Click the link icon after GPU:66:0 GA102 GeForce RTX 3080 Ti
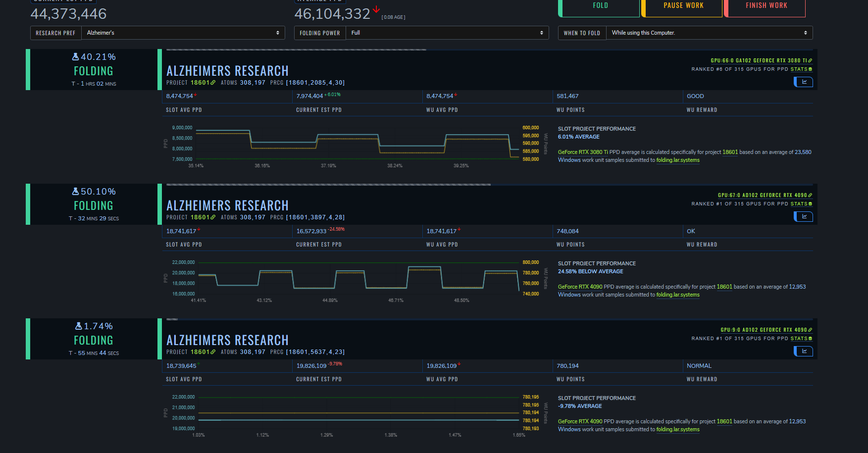Image resolution: width=868 pixels, height=453 pixels. 810,60
